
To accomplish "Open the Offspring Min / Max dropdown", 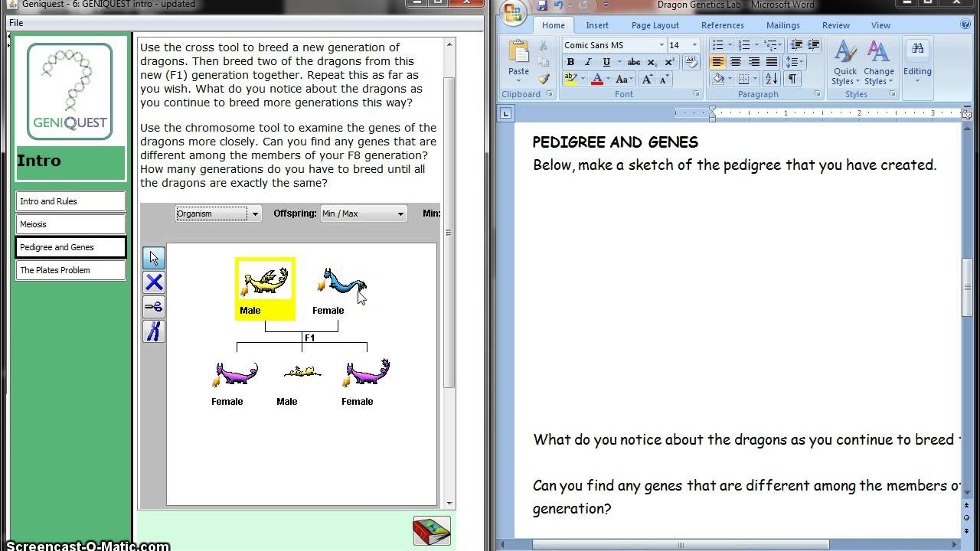I will pos(363,214).
